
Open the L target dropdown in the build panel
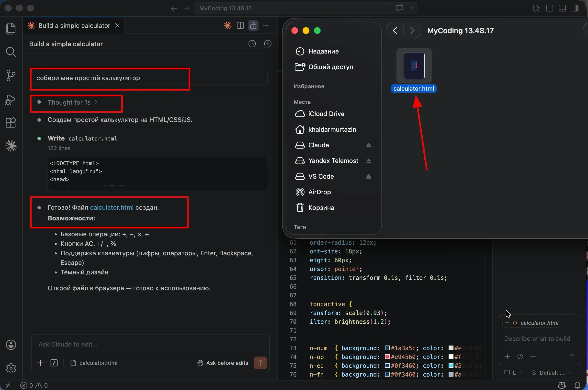[x=513, y=373]
